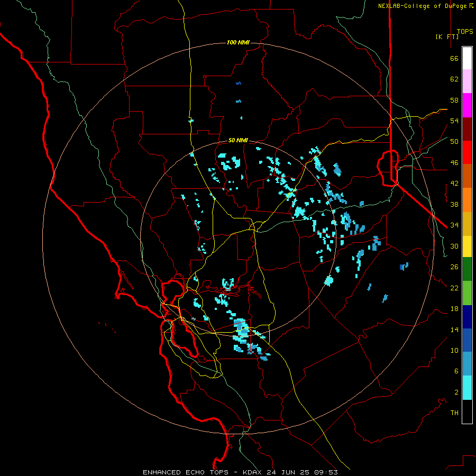
Task: Click the legend value "22"
Action: [x=454, y=288]
